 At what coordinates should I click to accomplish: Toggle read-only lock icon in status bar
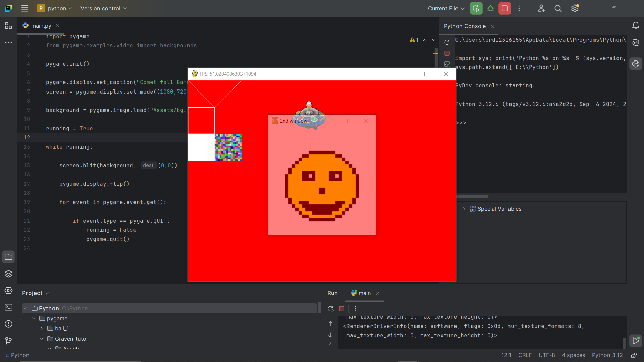point(634,355)
